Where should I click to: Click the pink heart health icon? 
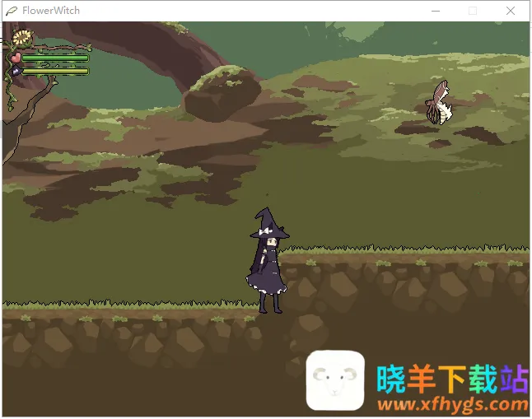15,58
